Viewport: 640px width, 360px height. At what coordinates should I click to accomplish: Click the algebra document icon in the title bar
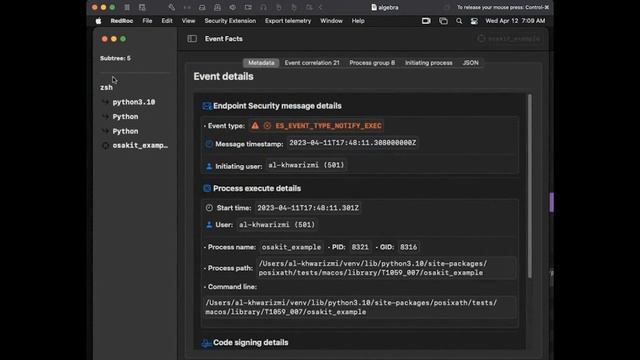tap(374, 7)
